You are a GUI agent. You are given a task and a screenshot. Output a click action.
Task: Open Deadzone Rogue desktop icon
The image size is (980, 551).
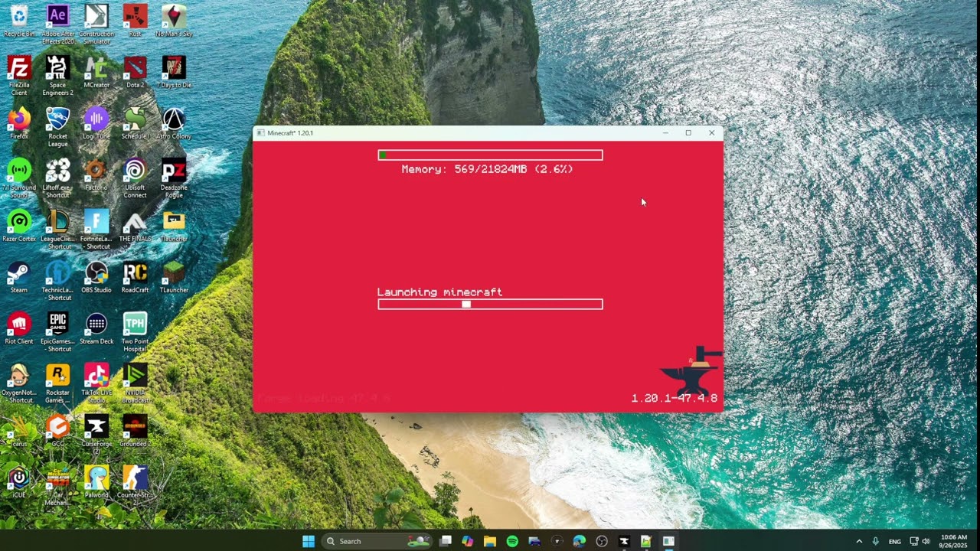174,178
